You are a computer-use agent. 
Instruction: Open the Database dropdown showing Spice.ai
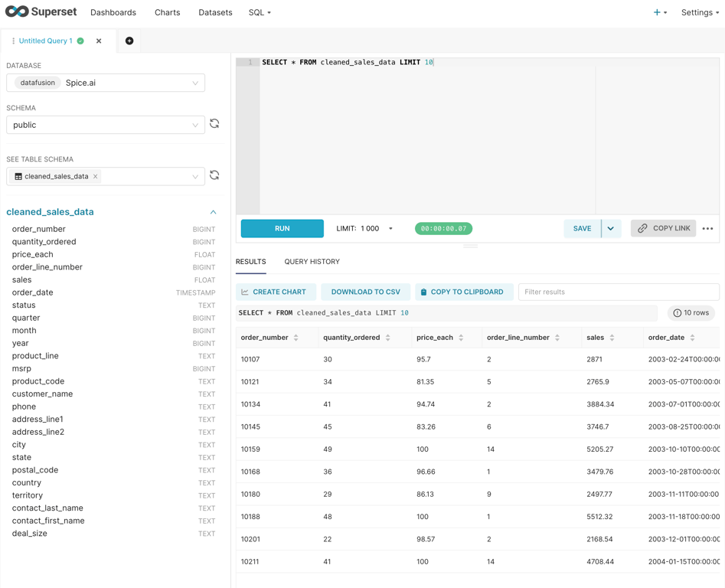[106, 83]
